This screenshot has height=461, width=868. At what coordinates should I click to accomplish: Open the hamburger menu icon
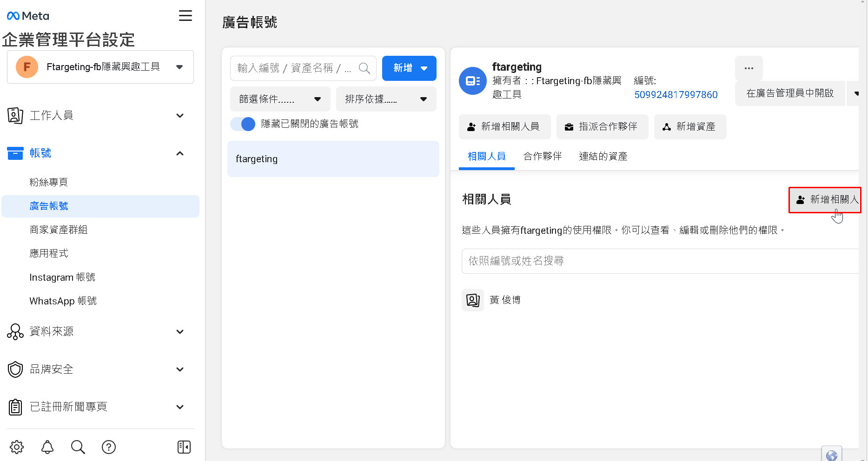tap(186, 16)
